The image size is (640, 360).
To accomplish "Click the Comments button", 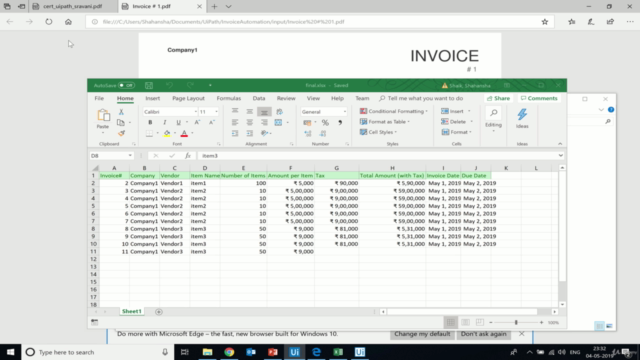I will click(539, 98).
